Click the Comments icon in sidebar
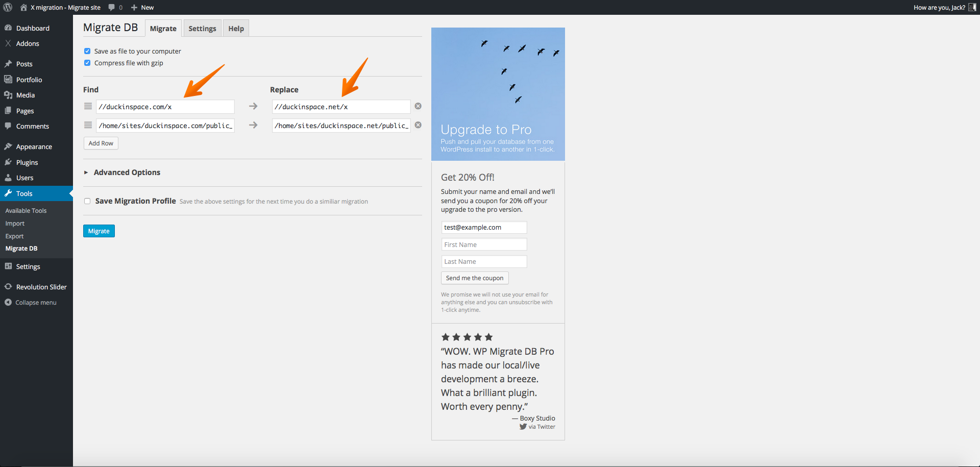980x467 pixels. tap(8, 126)
